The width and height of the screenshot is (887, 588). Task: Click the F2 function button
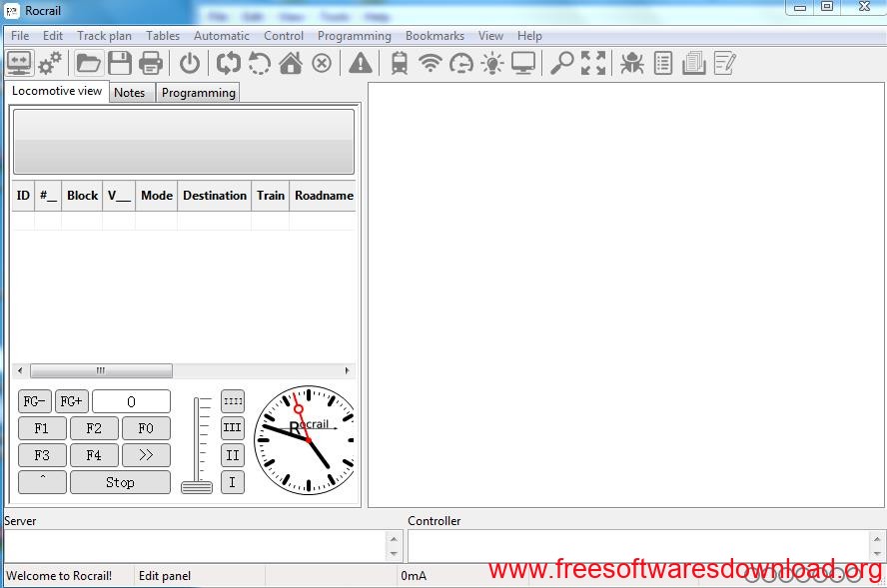coord(94,428)
